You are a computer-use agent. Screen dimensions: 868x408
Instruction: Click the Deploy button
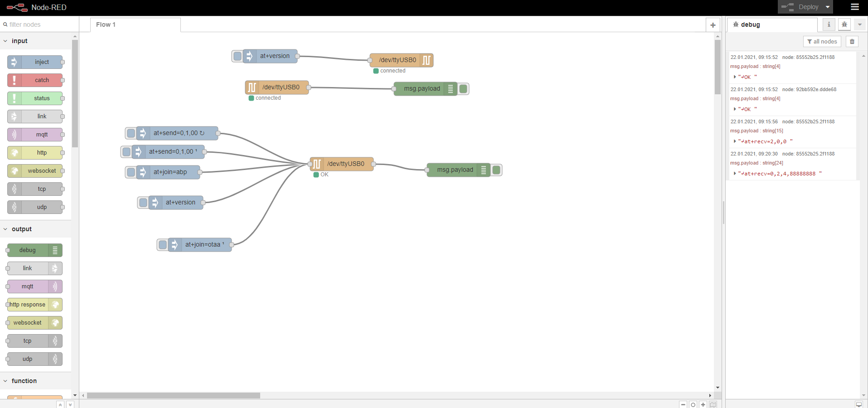coord(800,7)
